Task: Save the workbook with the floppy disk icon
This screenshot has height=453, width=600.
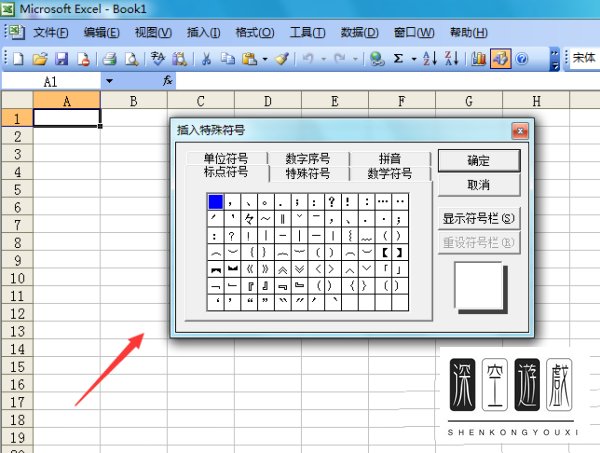Action: point(62,59)
